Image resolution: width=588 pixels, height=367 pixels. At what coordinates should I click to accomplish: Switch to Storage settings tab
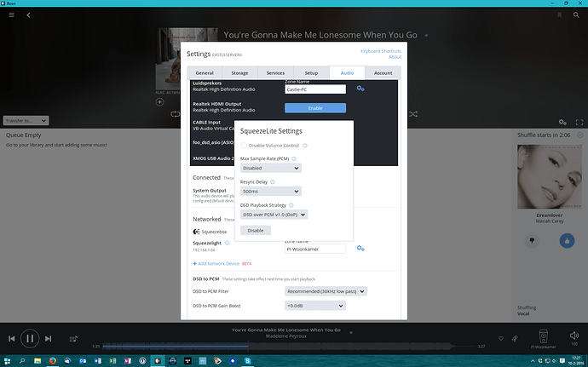click(239, 73)
